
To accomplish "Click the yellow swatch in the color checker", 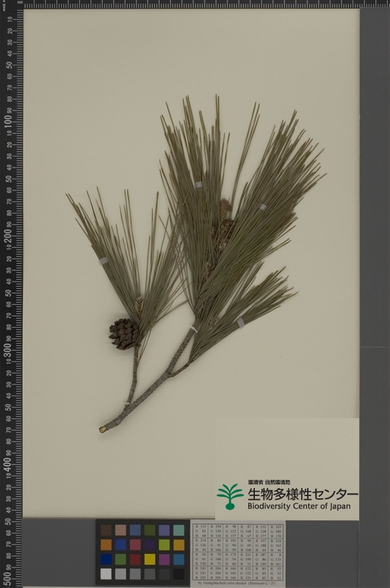I will click(x=150, y=559).
